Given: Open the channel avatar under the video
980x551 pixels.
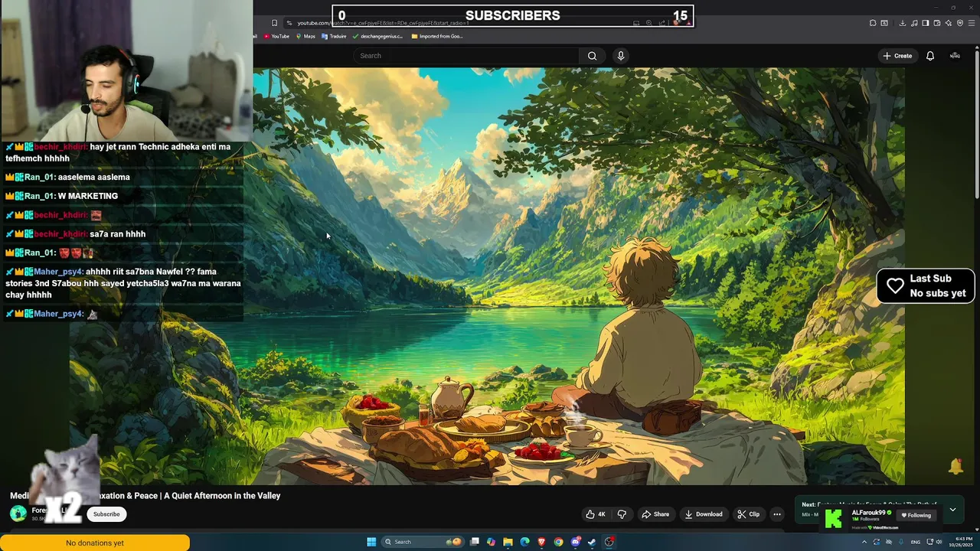Looking at the screenshot, I should coord(18,514).
